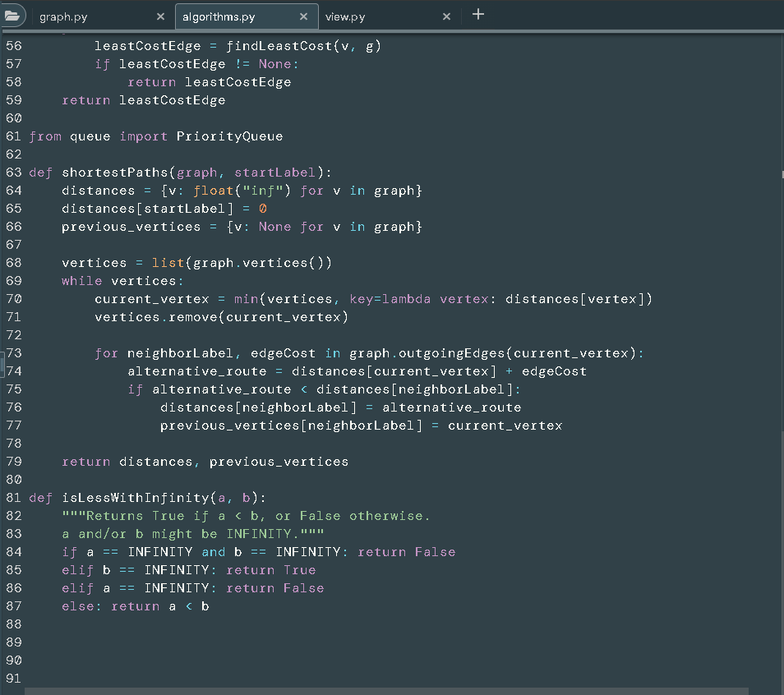Click line number 63 in gutter
Screen dimensions: 784x695
(x=14, y=173)
